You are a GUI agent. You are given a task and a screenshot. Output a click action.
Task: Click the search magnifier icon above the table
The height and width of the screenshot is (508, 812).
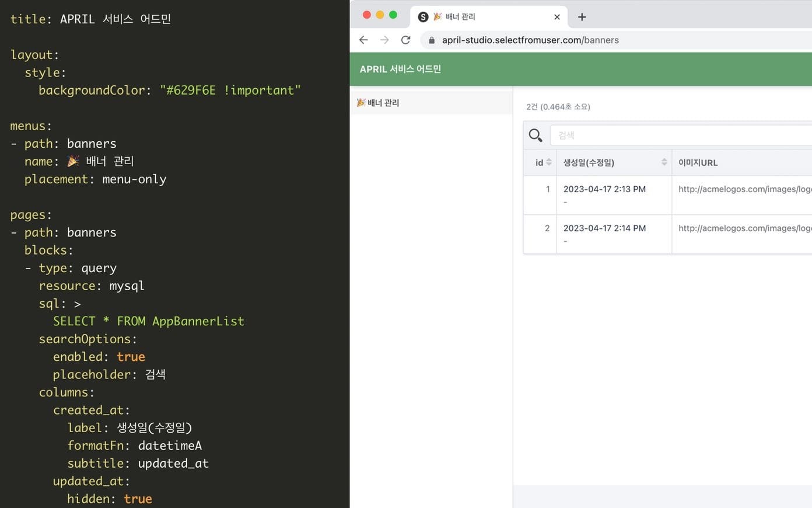(x=535, y=135)
